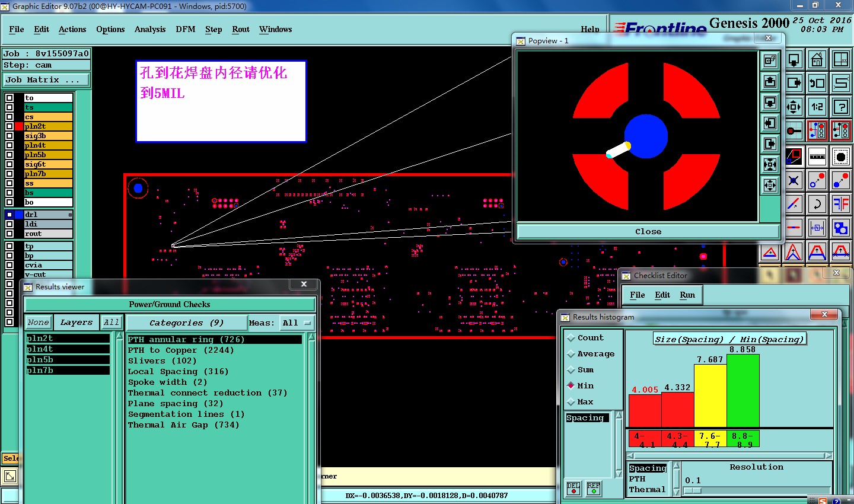Open the Job Matrix button
854x504 pixels.
46,79
